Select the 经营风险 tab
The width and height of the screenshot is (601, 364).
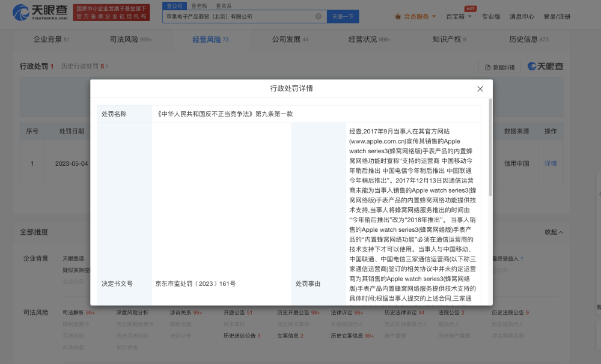(x=210, y=39)
